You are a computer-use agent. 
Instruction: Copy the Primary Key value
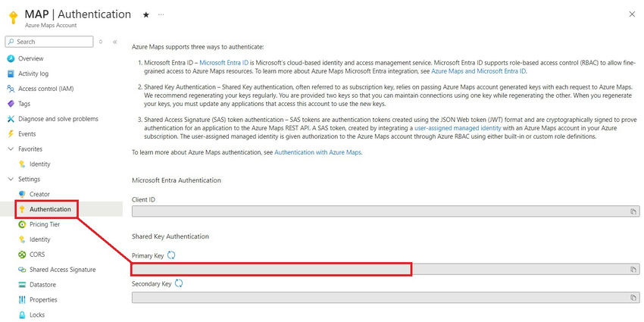tap(633, 270)
